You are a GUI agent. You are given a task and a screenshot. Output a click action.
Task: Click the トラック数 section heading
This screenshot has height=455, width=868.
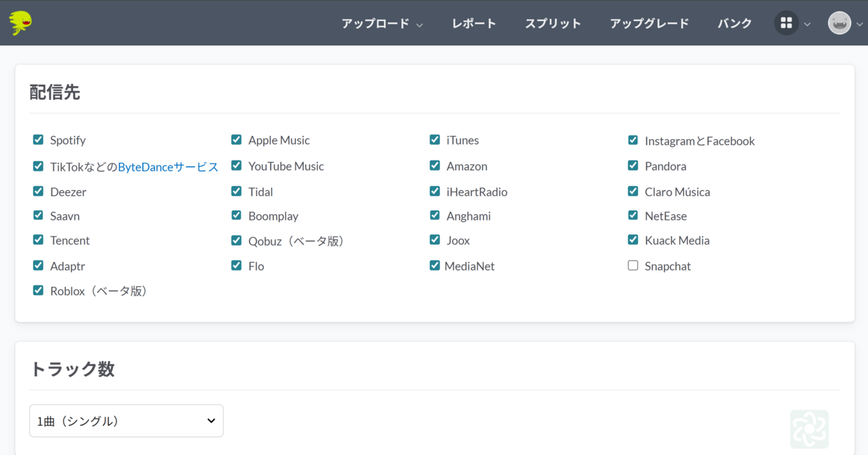click(72, 369)
